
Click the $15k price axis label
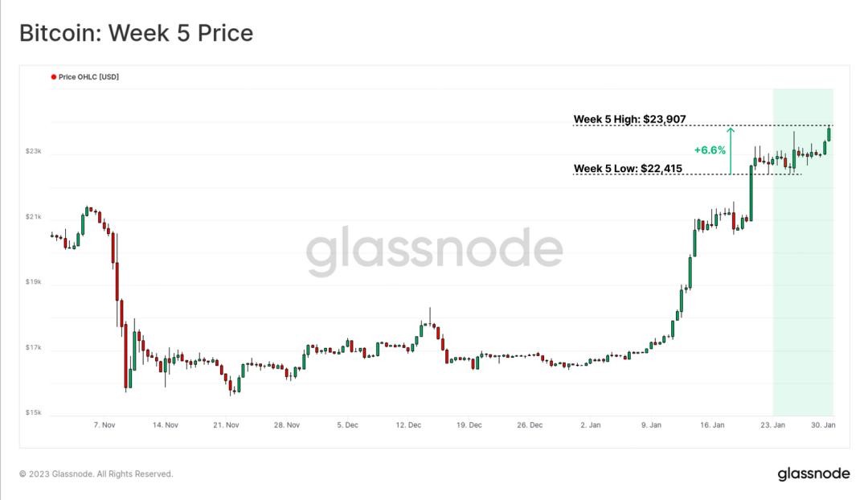[33, 412]
